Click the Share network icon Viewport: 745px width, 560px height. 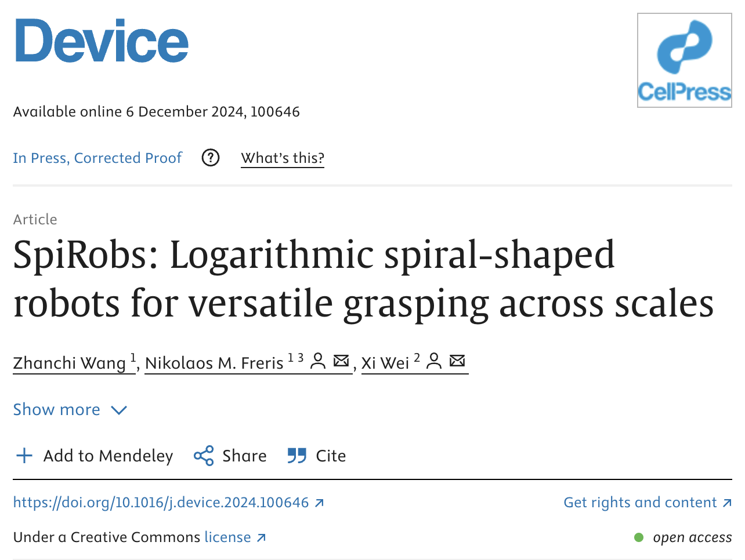click(204, 456)
